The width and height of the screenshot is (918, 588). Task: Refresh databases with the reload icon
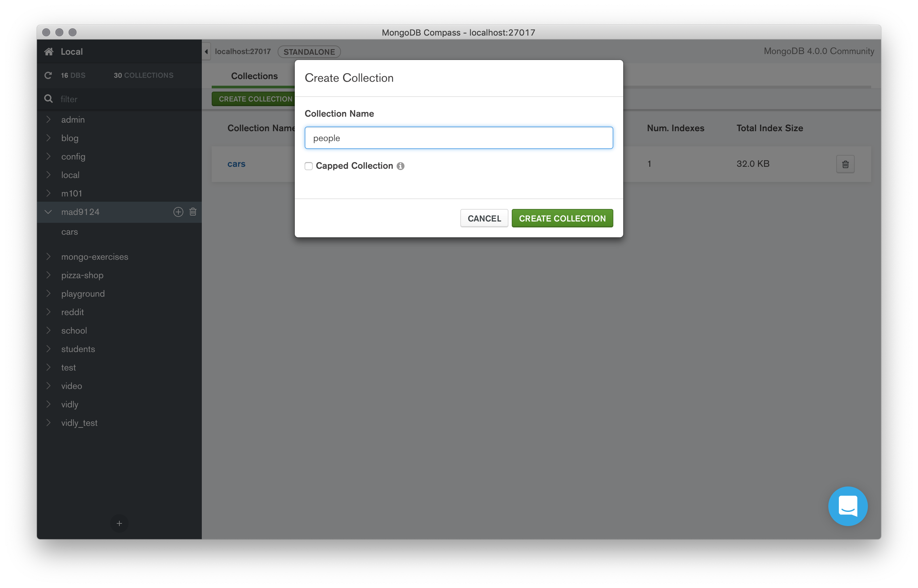click(48, 75)
